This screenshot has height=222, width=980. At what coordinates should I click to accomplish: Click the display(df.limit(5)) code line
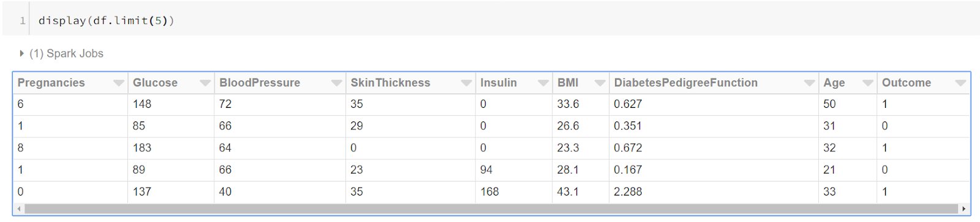tap(106, 20)
